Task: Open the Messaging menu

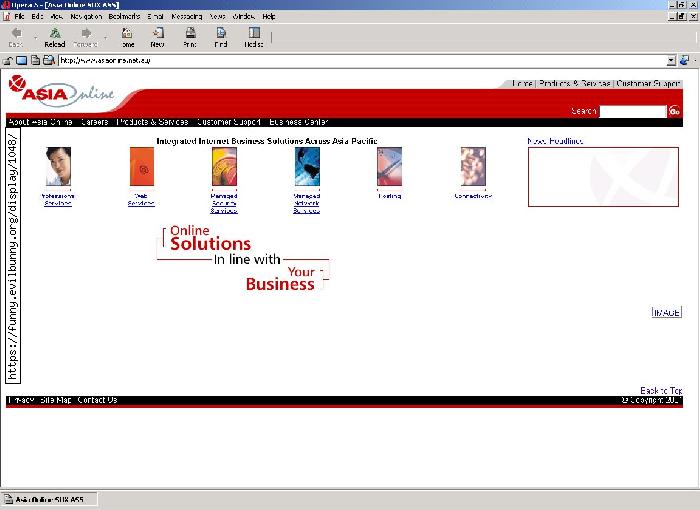Action: 187,17
